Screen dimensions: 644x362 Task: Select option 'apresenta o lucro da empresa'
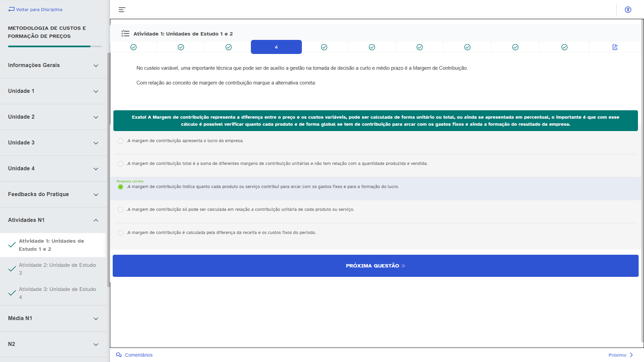120,141
